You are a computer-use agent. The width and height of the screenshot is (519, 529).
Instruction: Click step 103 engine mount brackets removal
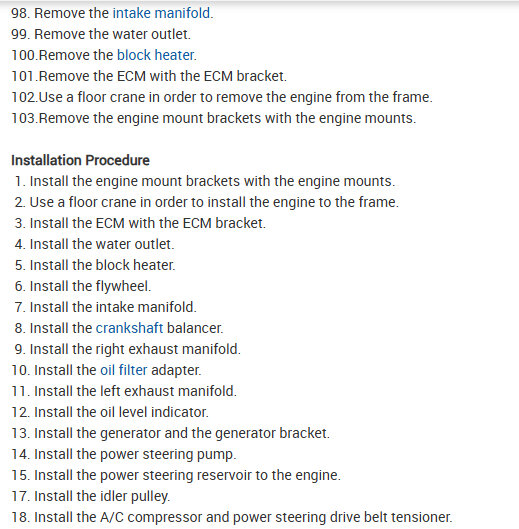[214, 118]
